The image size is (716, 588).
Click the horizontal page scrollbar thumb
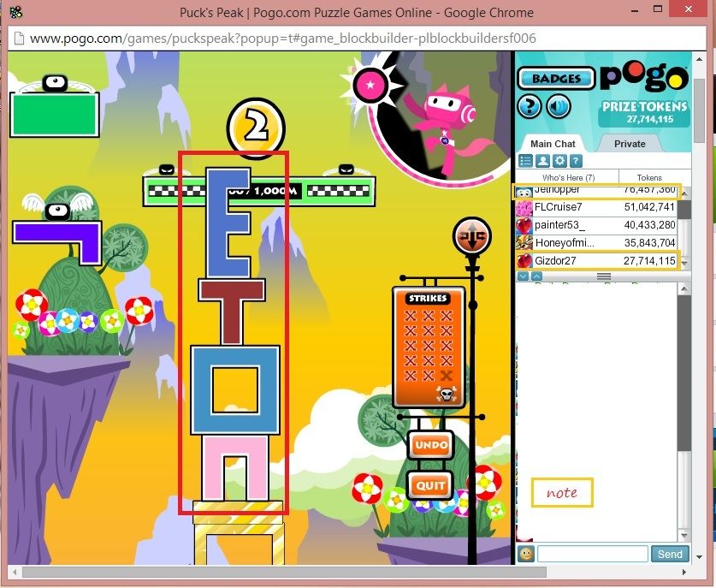pos(284,572)
